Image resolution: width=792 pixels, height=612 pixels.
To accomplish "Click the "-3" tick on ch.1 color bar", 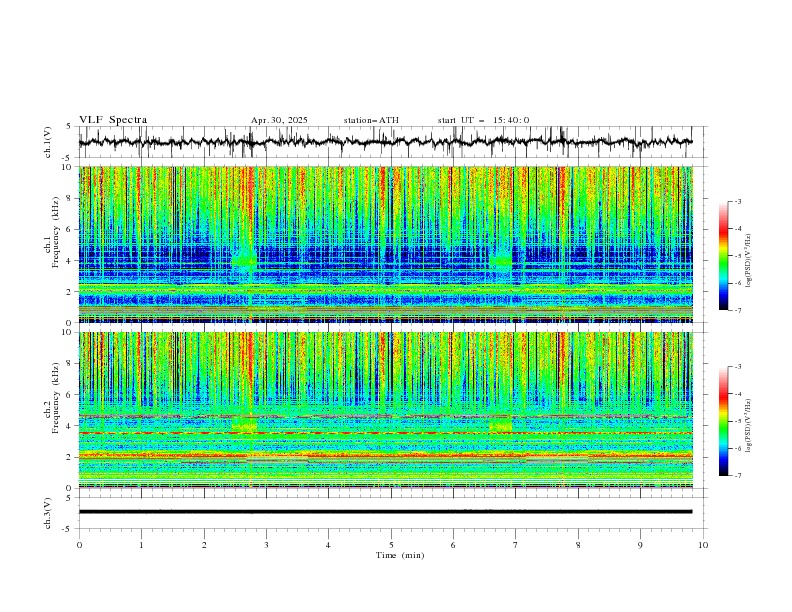I will pos(738,201).
